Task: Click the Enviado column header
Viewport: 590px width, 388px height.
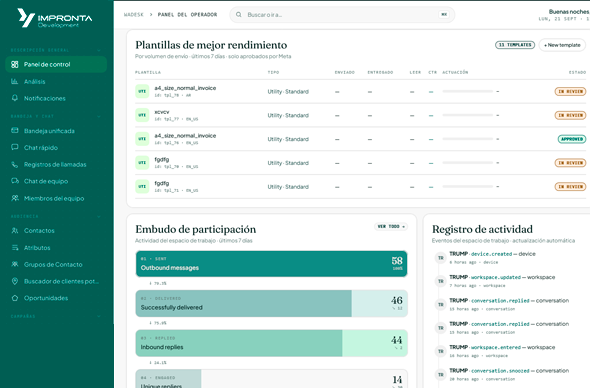Action: tap(345, 72)
